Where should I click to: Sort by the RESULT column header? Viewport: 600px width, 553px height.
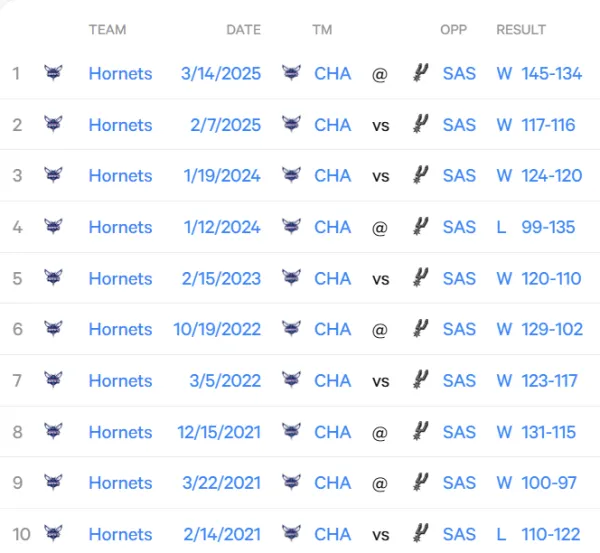click(x=521, y=29)
